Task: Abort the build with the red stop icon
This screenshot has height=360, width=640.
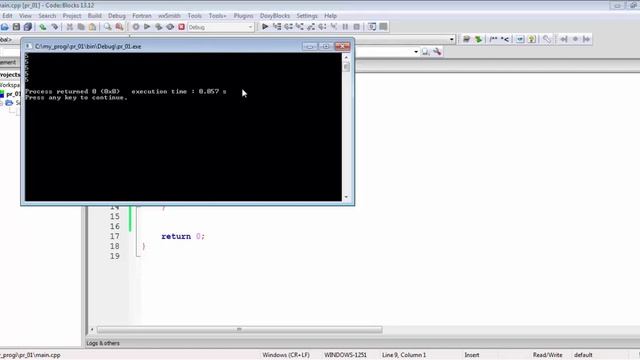Action: tap(182, 27)
